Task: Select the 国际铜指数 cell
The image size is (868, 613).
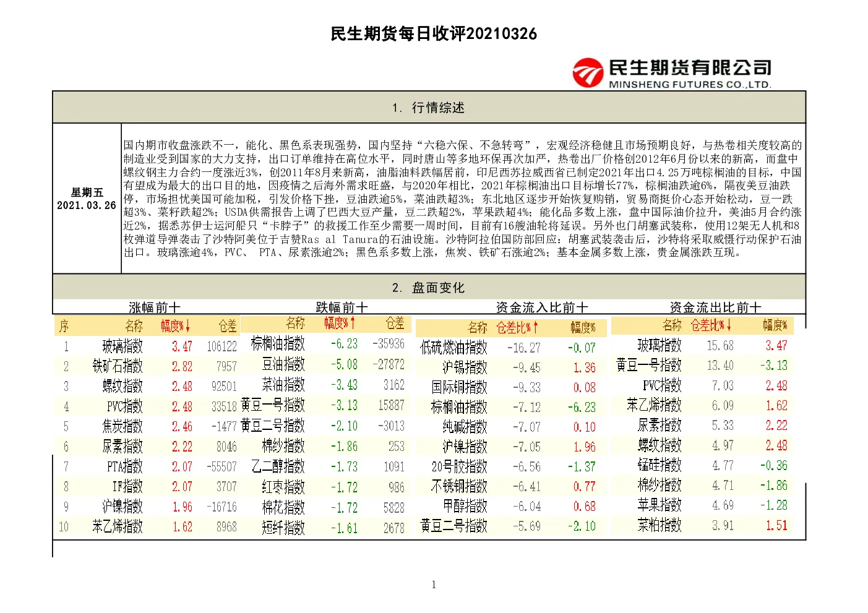Action: [x=459, y=387]
